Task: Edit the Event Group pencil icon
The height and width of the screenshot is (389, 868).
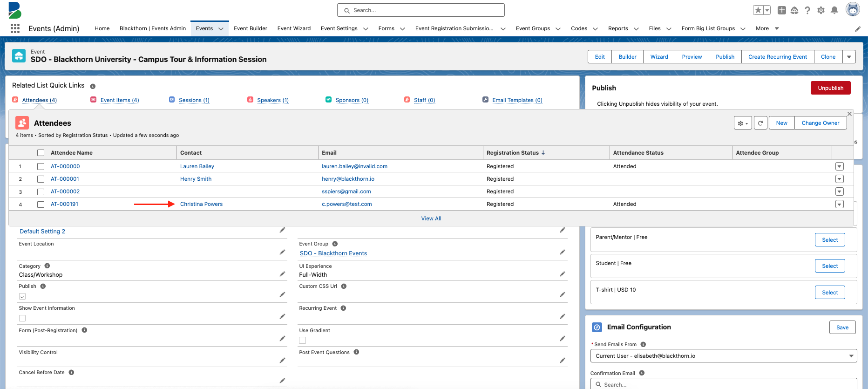Action: click(x=563, y=252)
